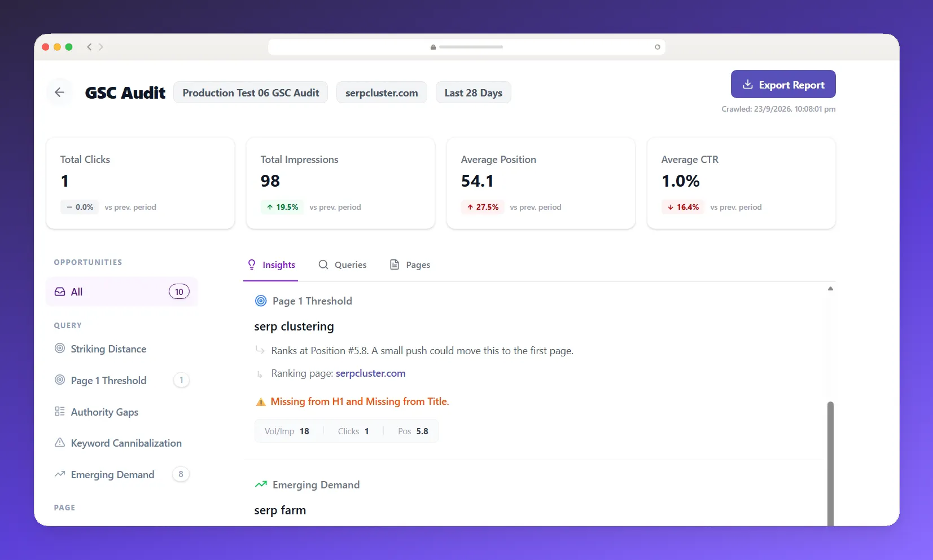Click the 'serp farm' query heading
The height and width of the screenshot is (560, 933).
point(280,510)
